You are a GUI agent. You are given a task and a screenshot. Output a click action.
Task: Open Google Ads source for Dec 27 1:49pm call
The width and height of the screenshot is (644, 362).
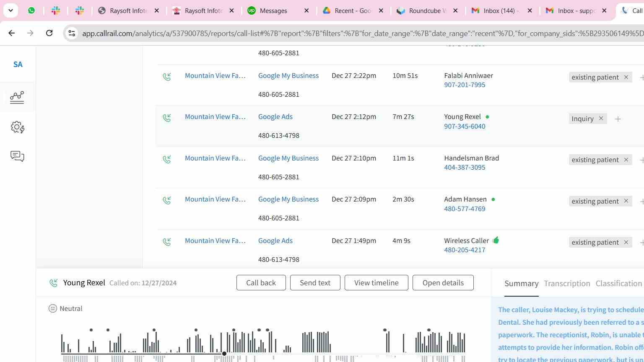tap(275, 240)
